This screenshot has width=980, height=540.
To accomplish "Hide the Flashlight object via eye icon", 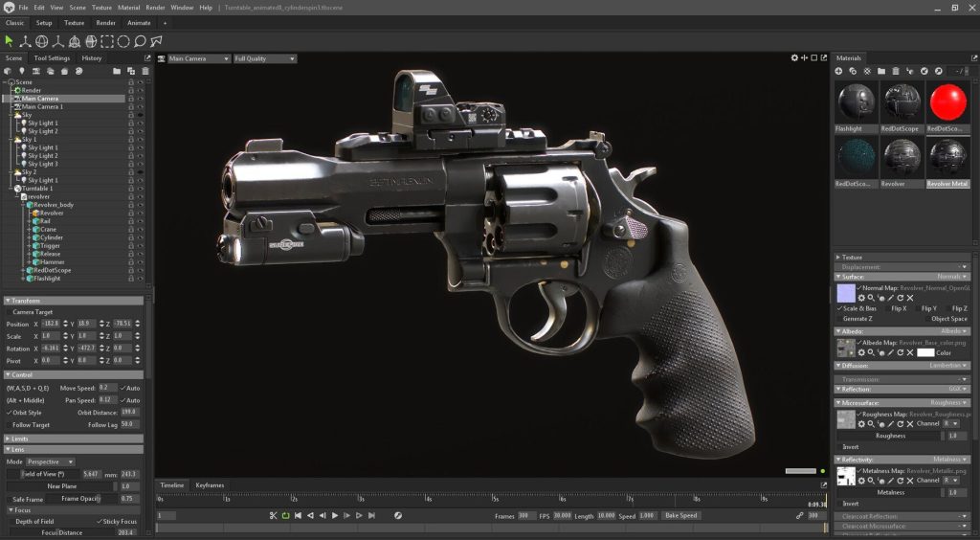I will [x=140, y=279].
